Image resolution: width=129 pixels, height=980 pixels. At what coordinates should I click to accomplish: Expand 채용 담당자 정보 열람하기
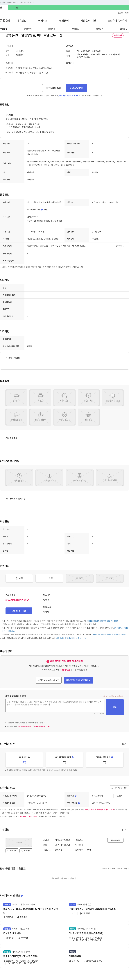[x=78, y=680]
